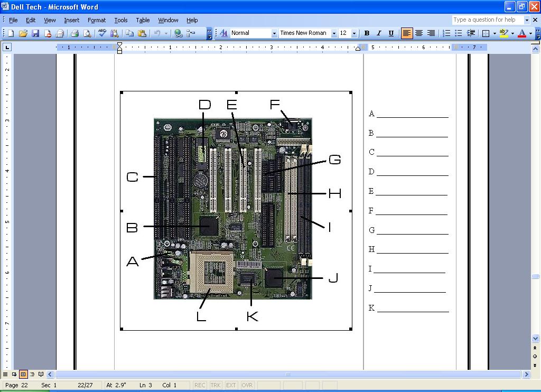
Task: Open Styles and Formatting pane
Action: pyautogui.click(x=223, y=33)
